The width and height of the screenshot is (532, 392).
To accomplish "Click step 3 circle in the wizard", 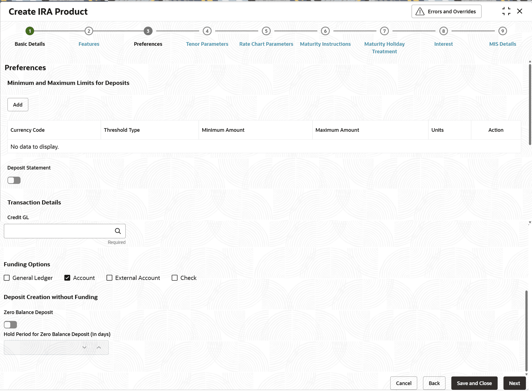I will tap(148, 31).
